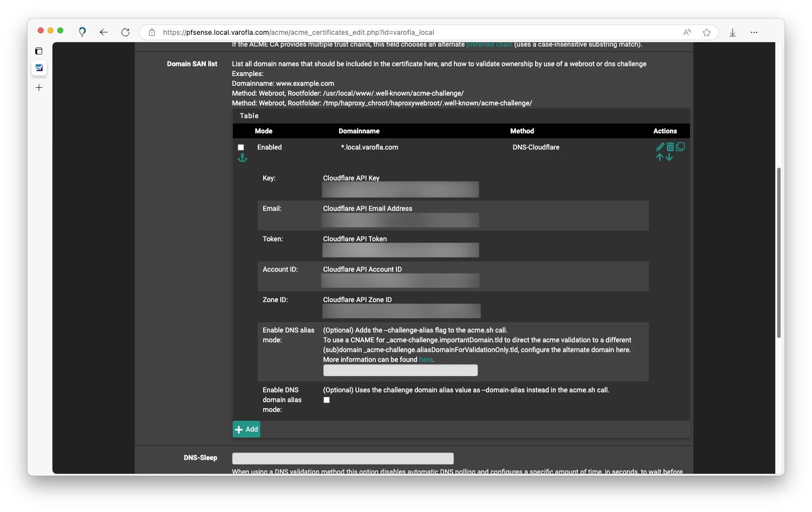Screen dimensions: 812x512
Task: Reload the page with the refresh icon
Action: pyautogui.click(x=125, y=32)
